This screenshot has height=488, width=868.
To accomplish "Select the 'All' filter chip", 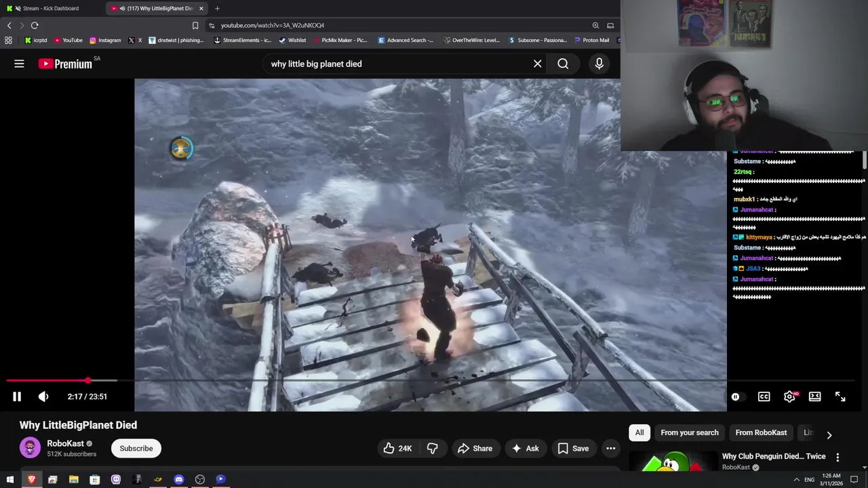I will click(639, 432).
